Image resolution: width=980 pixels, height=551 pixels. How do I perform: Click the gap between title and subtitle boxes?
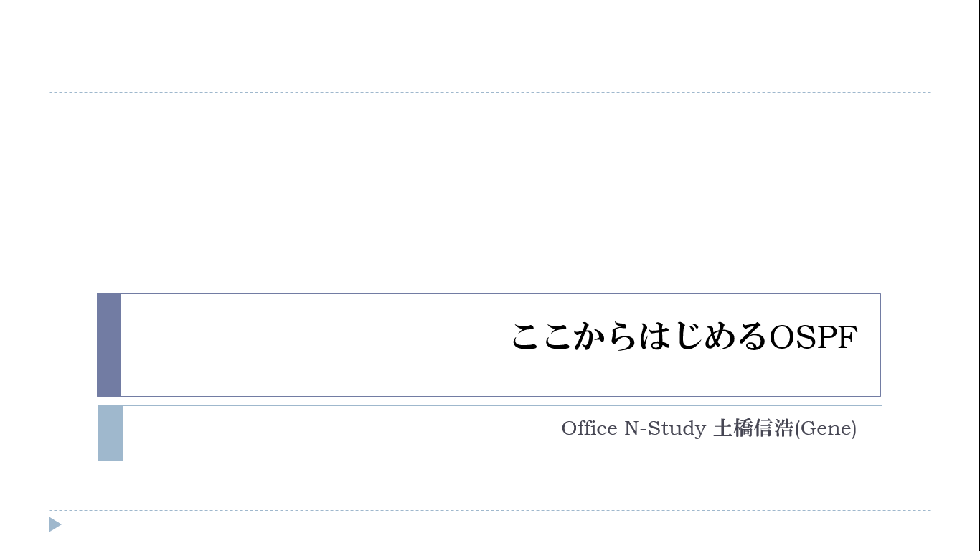[490, 401]
